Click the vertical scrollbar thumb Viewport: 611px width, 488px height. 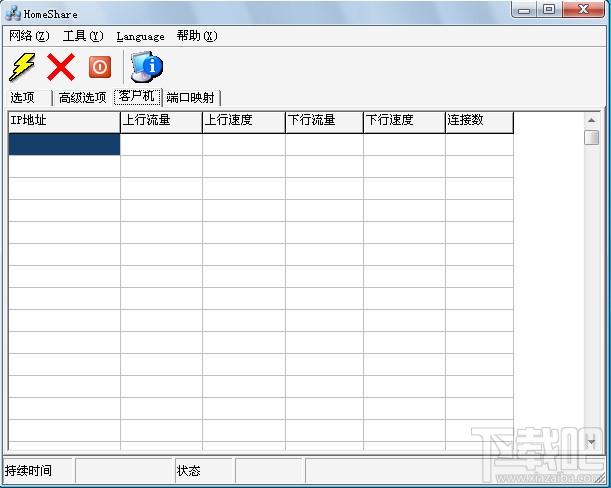(x=592, y=138)
